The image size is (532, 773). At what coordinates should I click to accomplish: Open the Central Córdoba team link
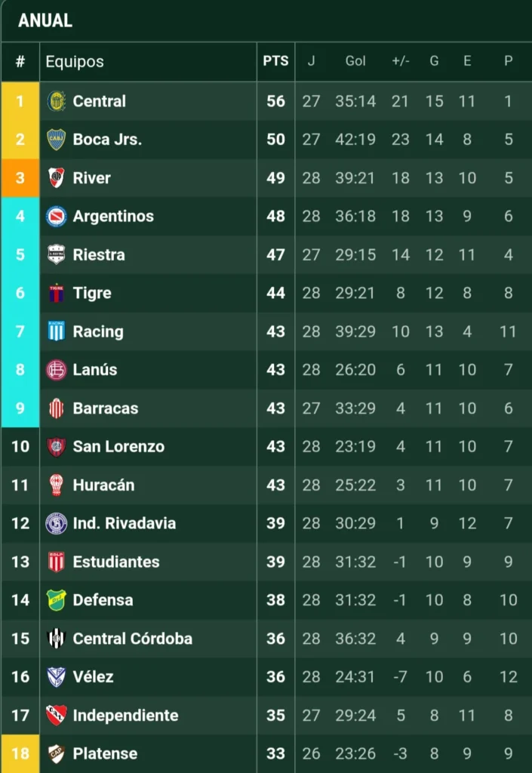pyautogui.click(x=132, y=639)
